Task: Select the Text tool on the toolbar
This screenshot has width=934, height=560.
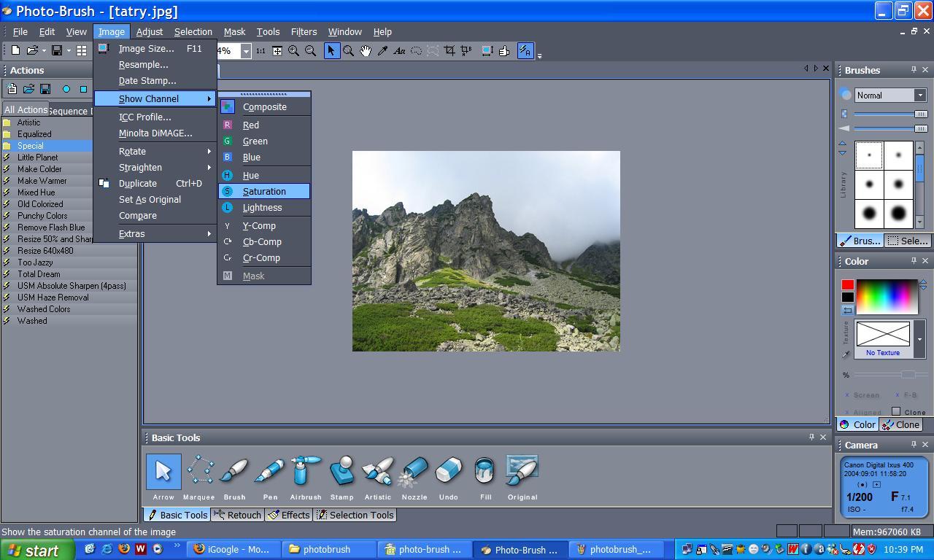Action: [399, 50]
